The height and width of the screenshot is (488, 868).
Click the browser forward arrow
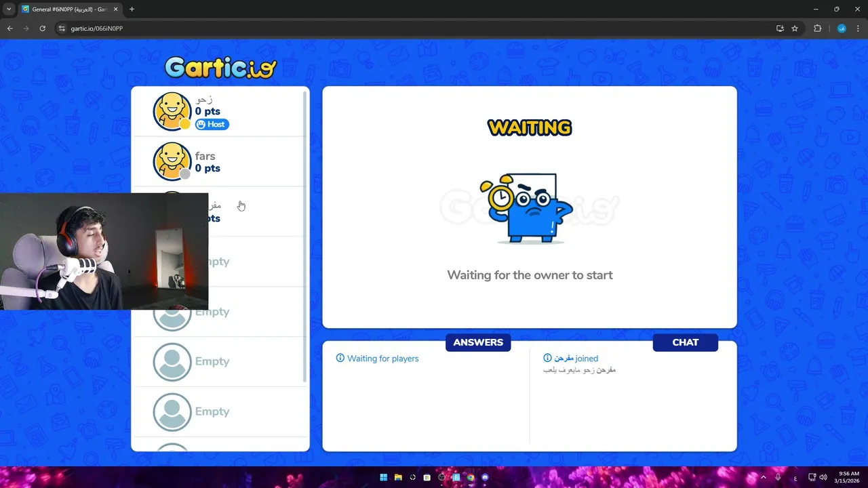[x=26, y=28]
